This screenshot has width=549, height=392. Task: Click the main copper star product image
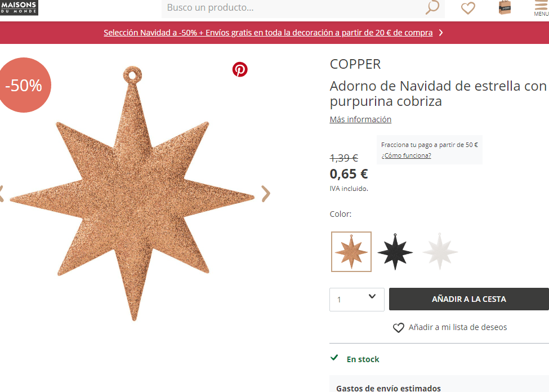tap(132, 193)
